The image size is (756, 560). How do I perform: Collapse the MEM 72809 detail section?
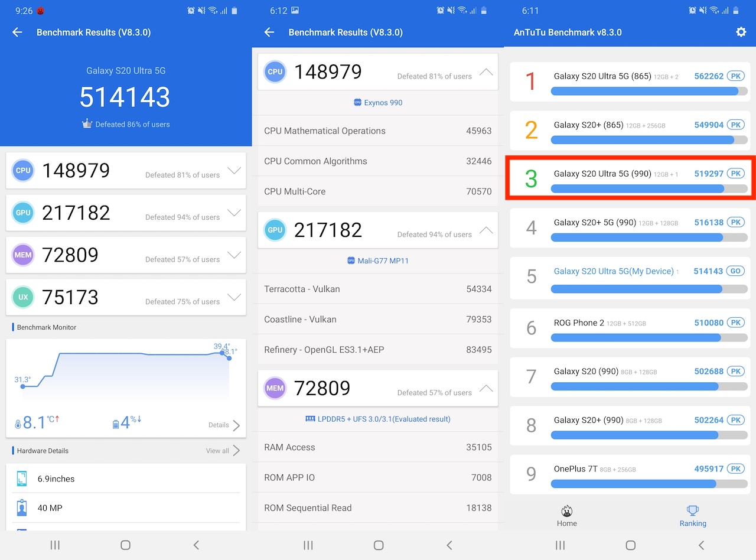tap(485, 388)
